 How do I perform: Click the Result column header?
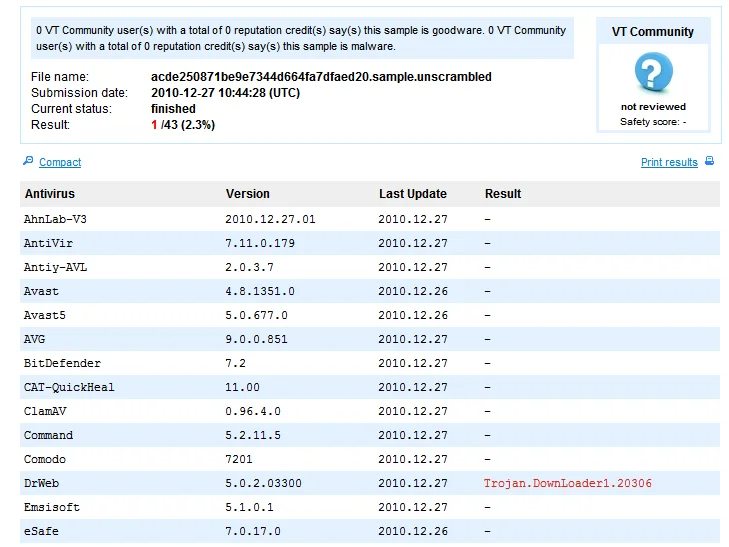pyautogui.click(x=503, y=194)
